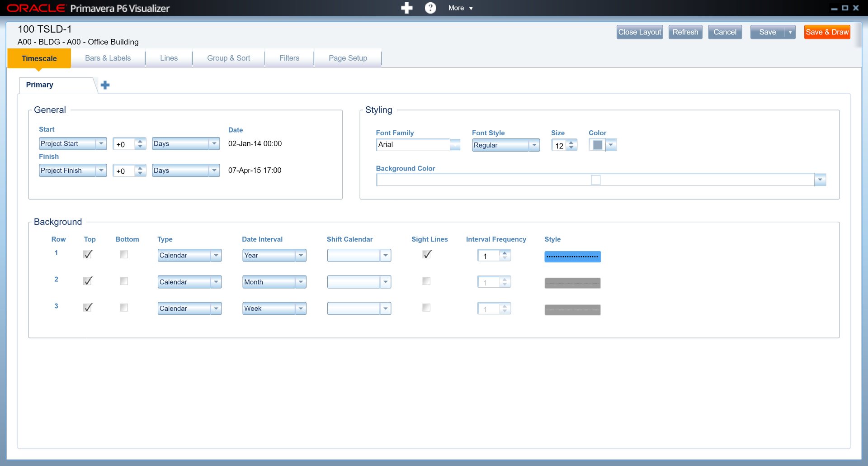The image size is (868, 466).
Task: Increase the font Size stepper value
Action: pos(571,143)
